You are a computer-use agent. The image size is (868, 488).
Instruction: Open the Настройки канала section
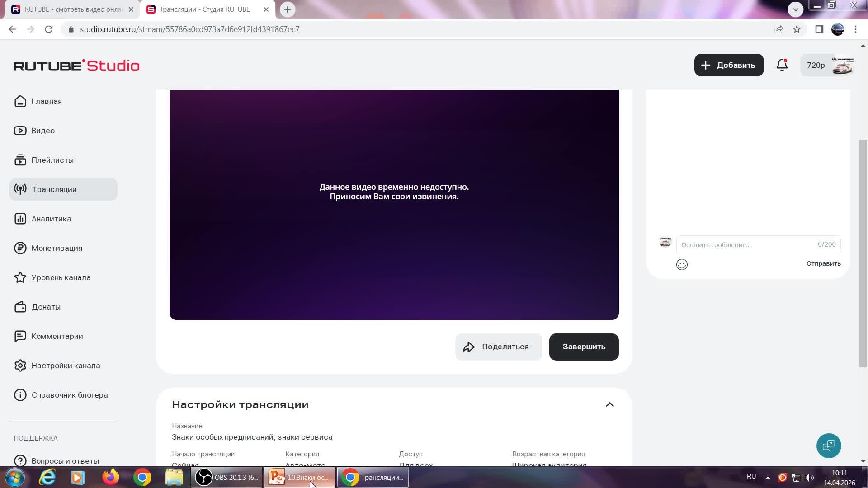click(x=66, y=366)
